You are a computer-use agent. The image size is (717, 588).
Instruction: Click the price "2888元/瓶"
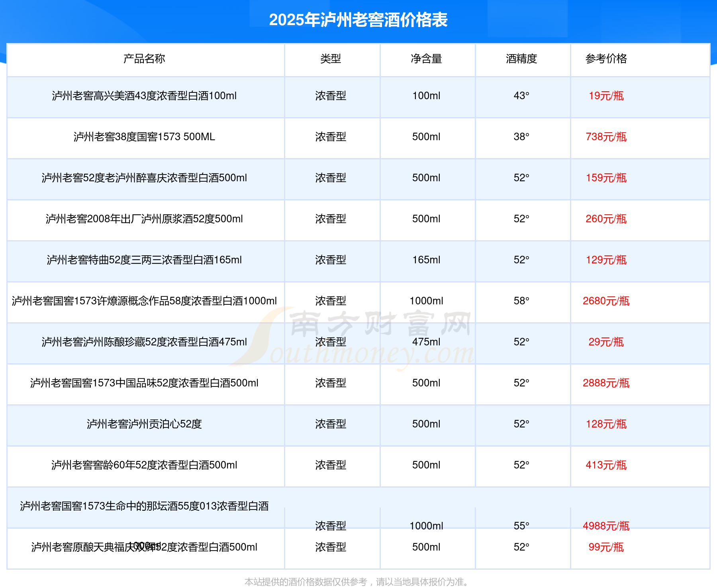point(606,383)
